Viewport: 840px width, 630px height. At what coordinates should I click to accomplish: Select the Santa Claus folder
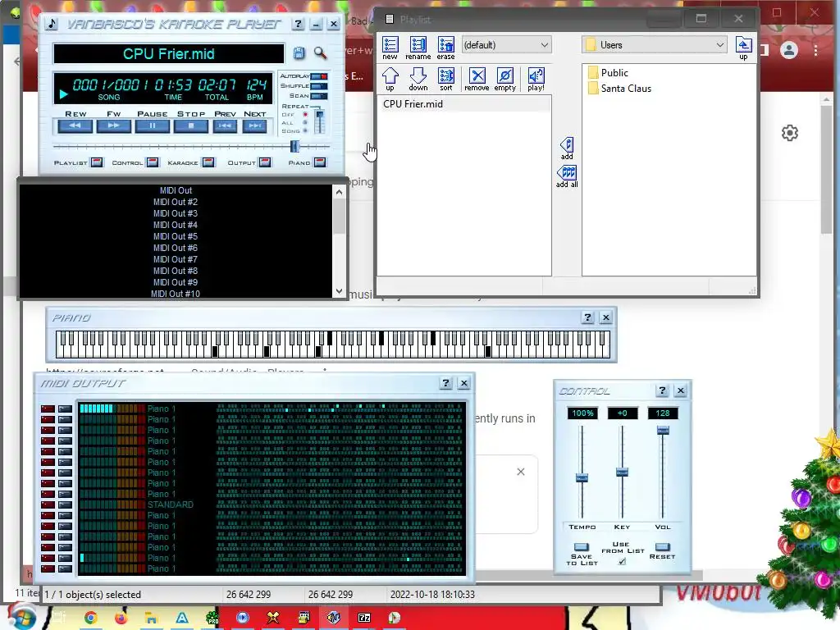tap(620, 89)
